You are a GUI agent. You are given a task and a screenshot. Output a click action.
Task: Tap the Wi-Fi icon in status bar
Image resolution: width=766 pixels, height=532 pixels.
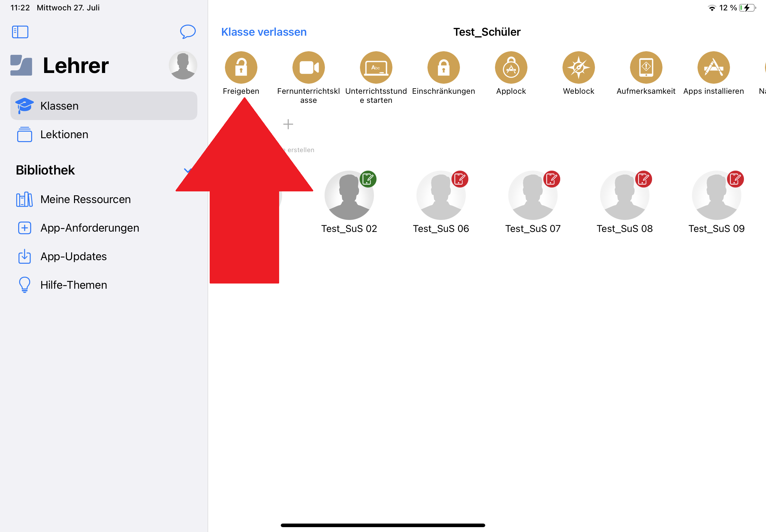712,8
